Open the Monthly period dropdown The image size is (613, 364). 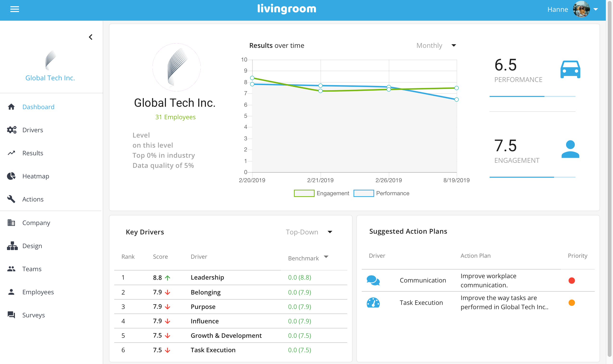436,45
